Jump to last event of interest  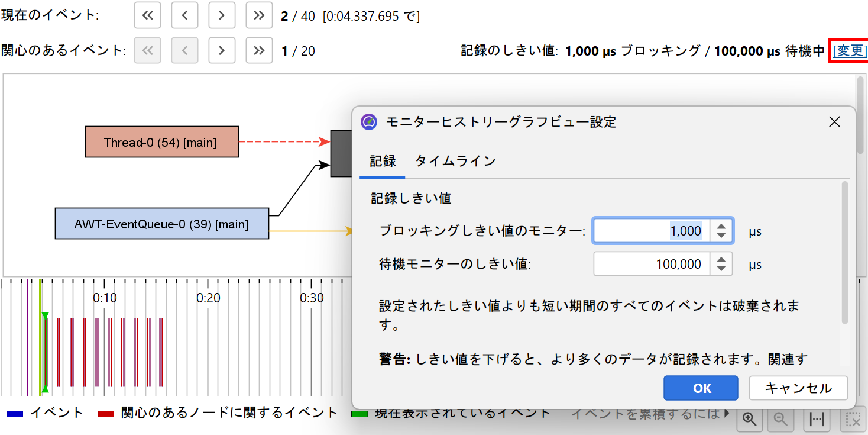coord(258,51)
